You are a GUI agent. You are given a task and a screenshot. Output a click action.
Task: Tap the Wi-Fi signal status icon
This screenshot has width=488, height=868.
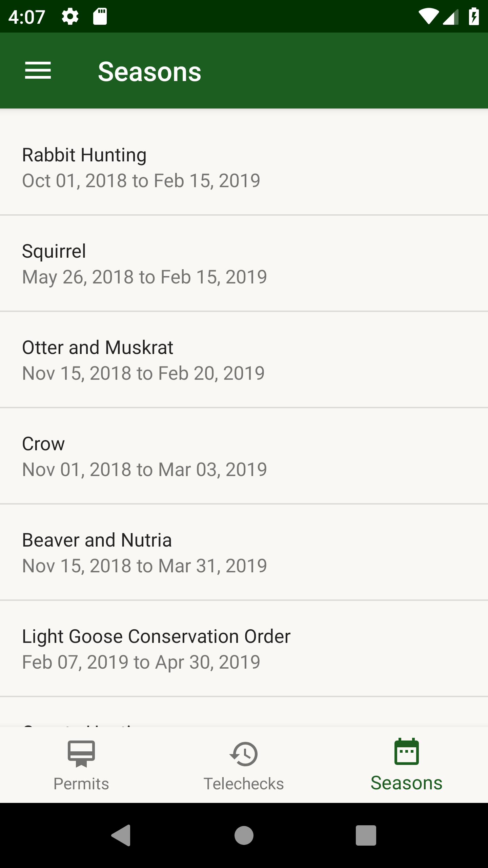(429, 17)
